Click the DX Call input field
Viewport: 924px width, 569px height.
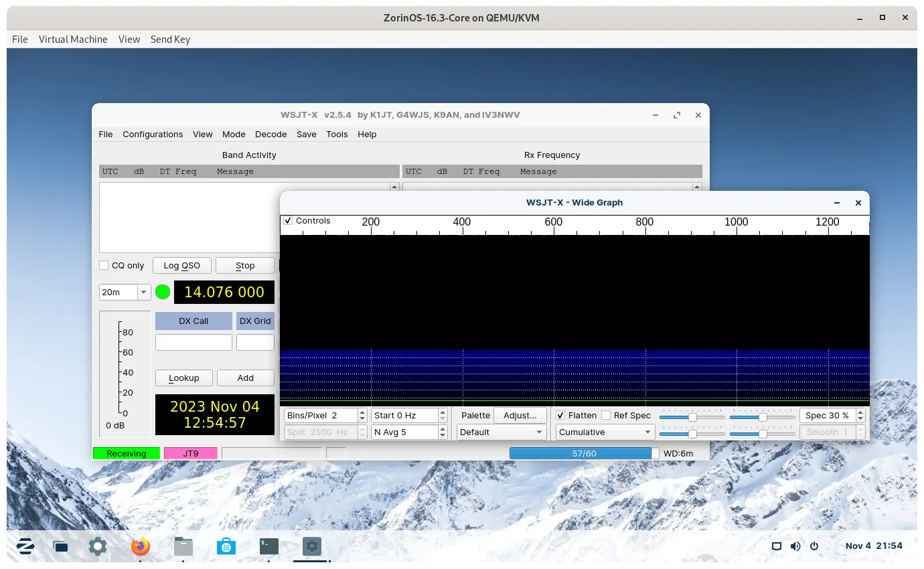coord(194,343)
